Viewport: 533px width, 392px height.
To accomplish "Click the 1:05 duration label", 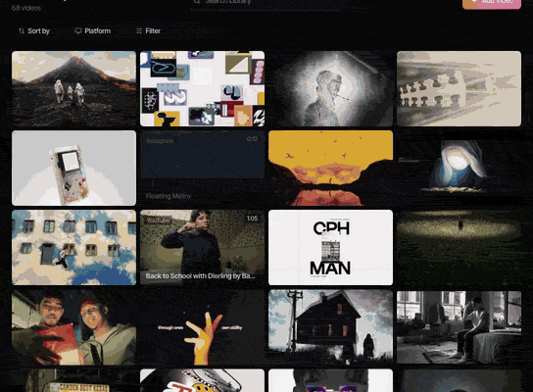I will click(252, 219).
